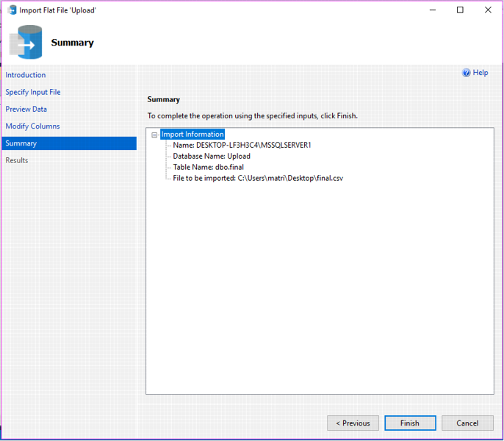
Task: Go to the Introduction step
Action: [26, 75]
